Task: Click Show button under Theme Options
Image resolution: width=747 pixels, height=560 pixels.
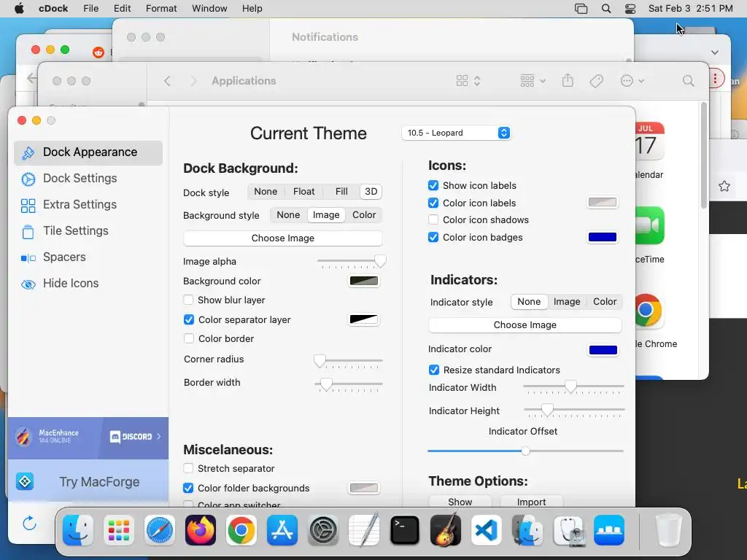Action: (x=460, y=502)
